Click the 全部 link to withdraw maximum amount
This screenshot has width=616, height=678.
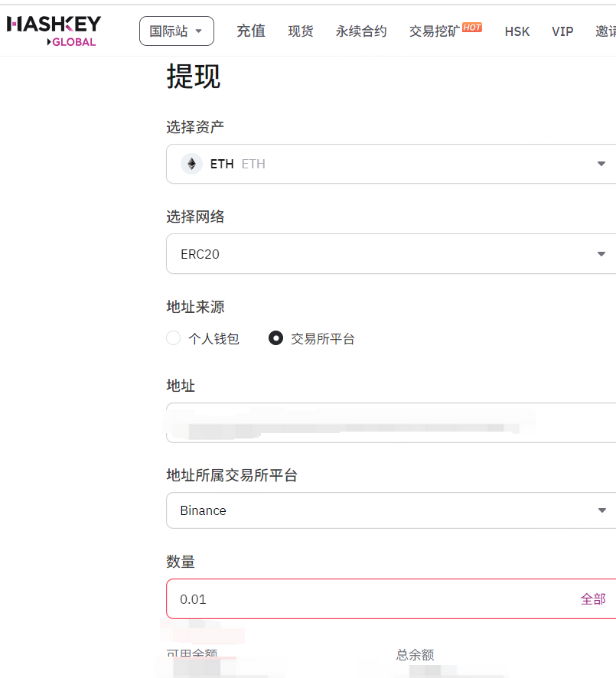coord(592,599)
